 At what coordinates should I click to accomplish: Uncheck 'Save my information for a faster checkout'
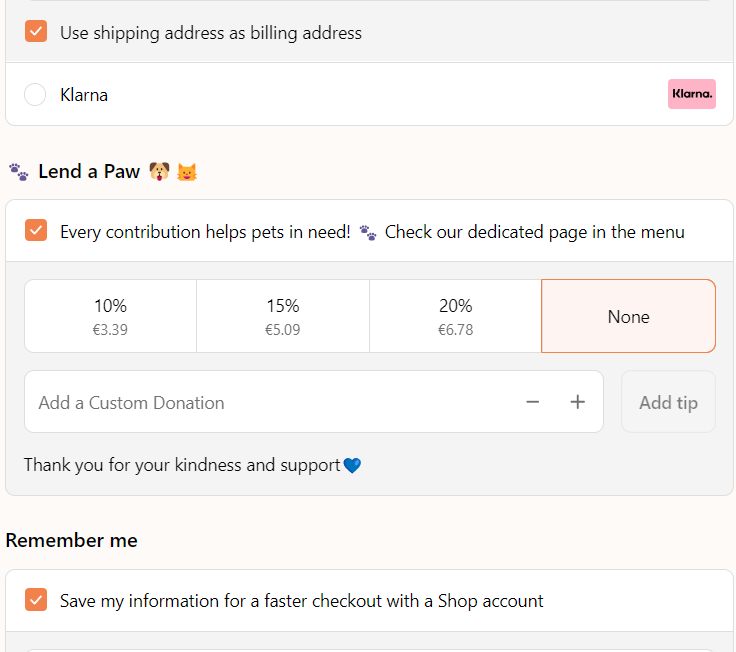(36, 600)
